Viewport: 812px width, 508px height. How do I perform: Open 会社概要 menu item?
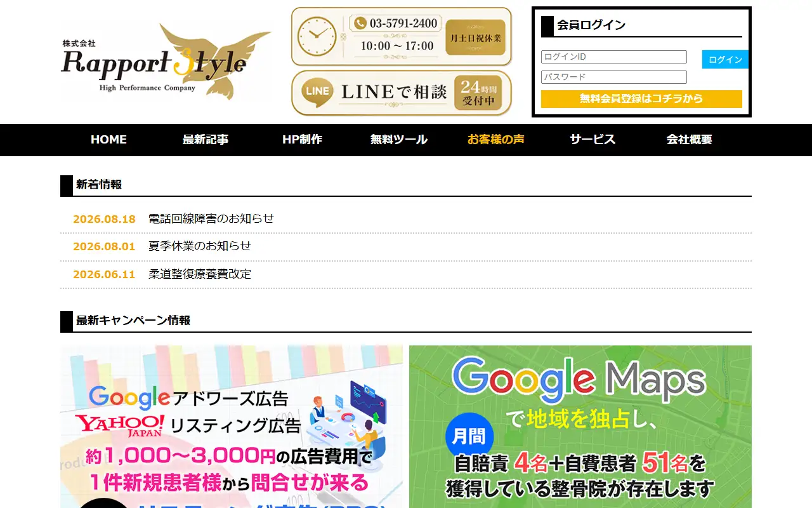tap(690, 140)
